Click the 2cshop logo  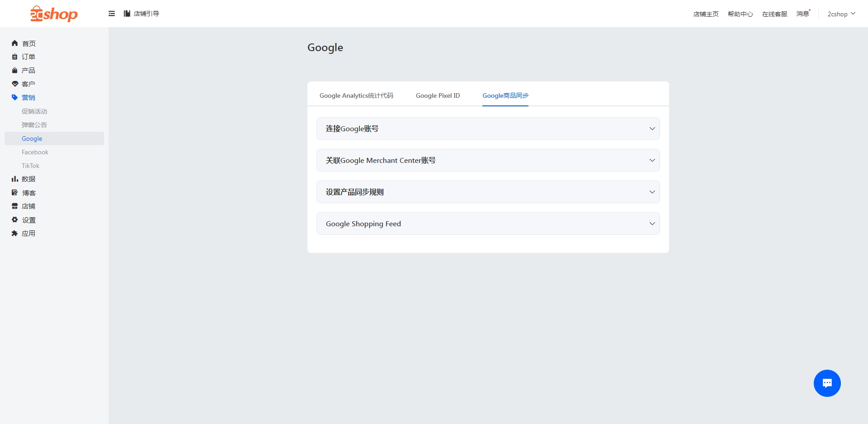pyautogui.click(x=54, y=14)
